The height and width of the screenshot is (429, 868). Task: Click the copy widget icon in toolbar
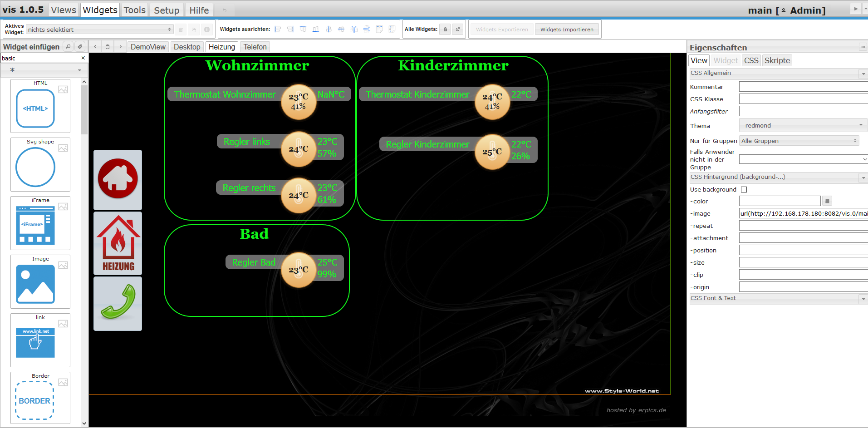click(194, 30)
